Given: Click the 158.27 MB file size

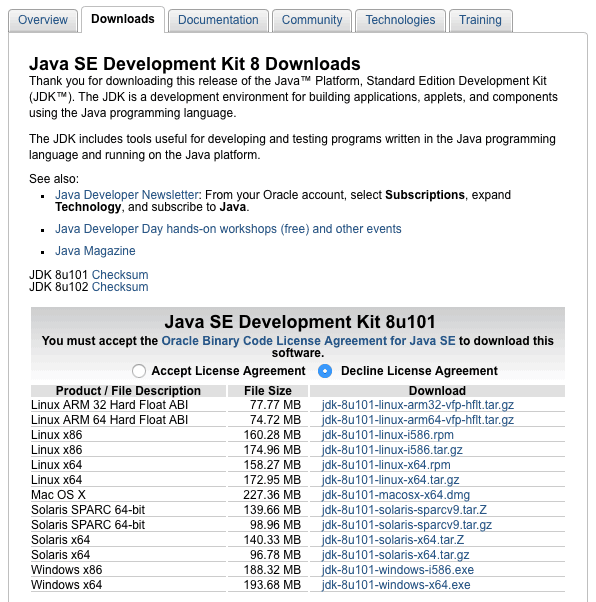Looking at the screenshot, I should 272,465.
